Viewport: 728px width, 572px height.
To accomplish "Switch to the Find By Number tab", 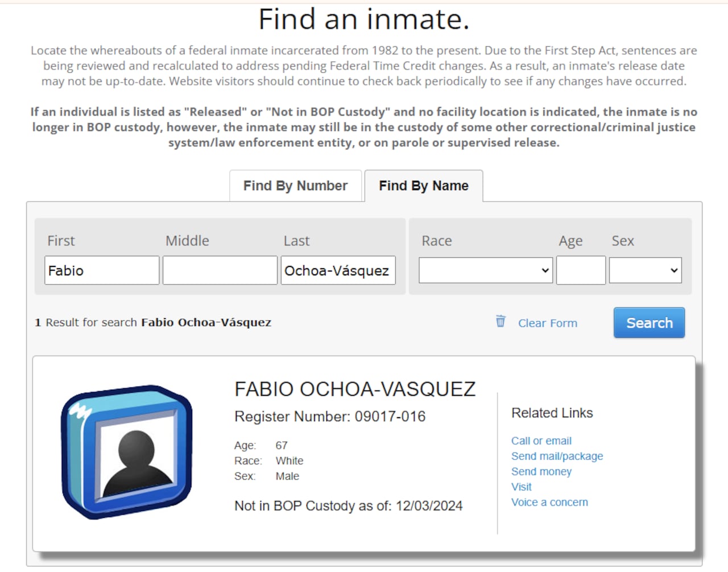I will coord(295,186).
